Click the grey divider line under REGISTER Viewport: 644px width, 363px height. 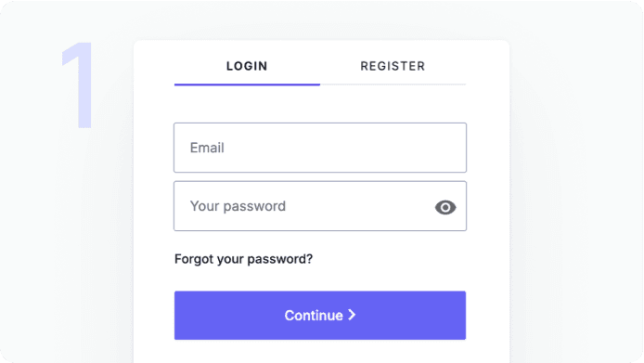(393, 84)
